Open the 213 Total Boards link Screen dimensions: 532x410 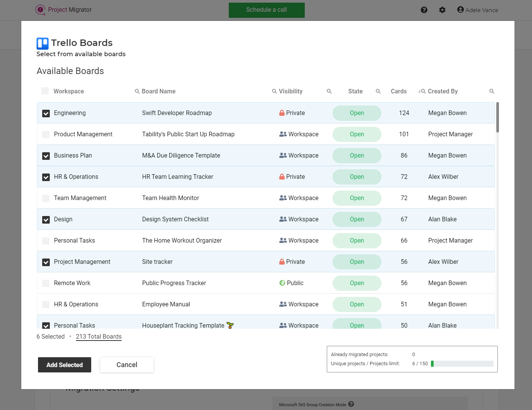click(98, 336)
